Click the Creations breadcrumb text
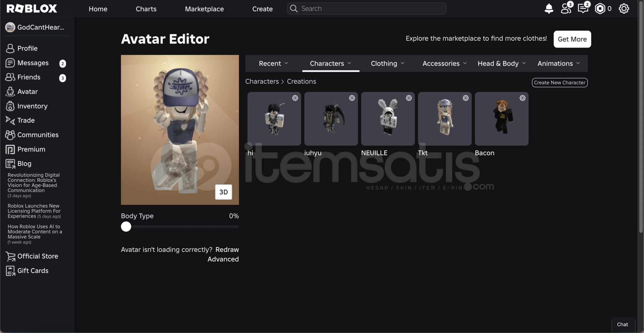644x333 pixels. tap(301, 81)
